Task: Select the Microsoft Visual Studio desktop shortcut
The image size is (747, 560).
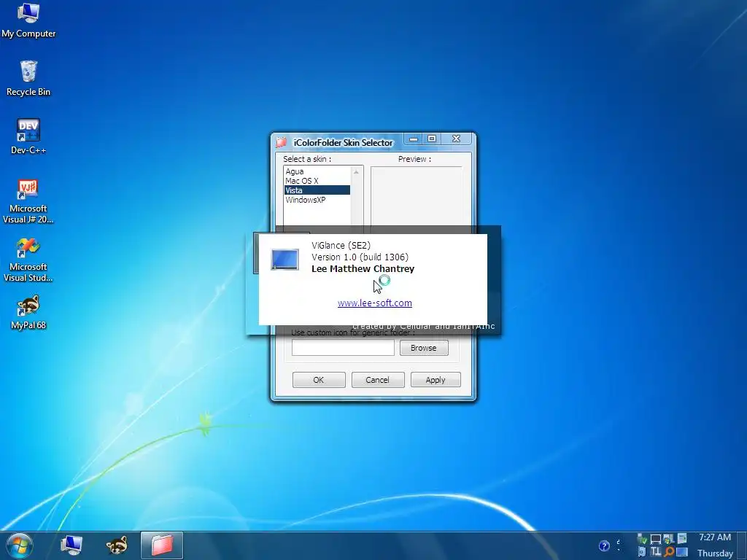Action: coord(28,260)
